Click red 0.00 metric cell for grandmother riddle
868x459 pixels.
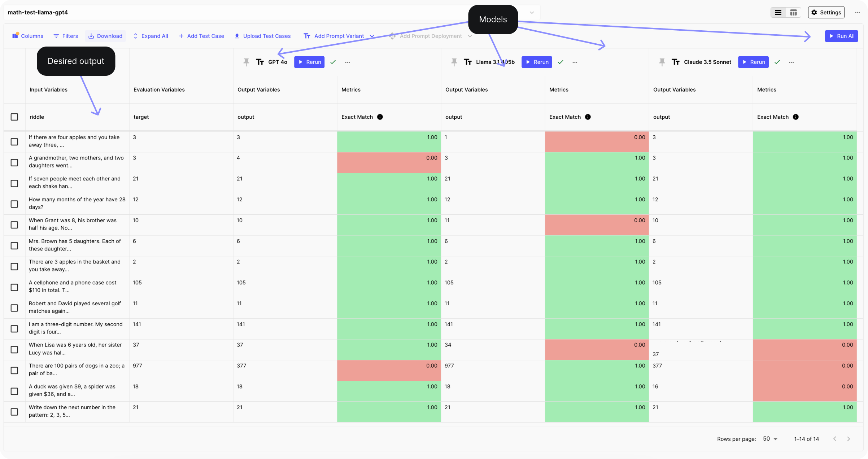tap(389, 162)
